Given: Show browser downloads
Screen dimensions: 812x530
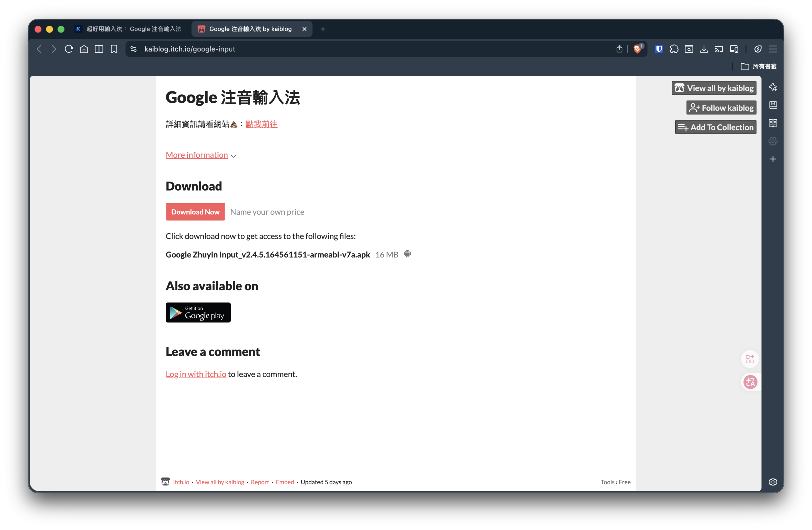Looking at the screenshot, I should click(x=703, y=49).
